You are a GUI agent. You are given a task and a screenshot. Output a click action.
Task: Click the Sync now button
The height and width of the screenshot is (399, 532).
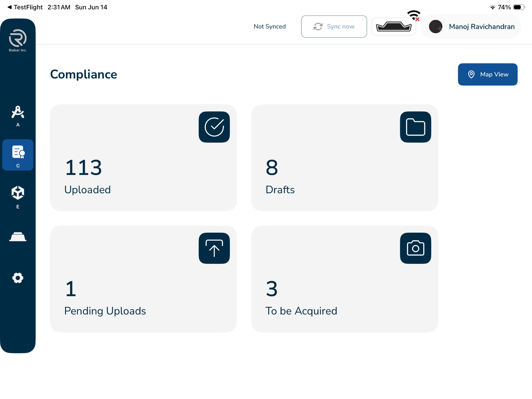[334, 26]
